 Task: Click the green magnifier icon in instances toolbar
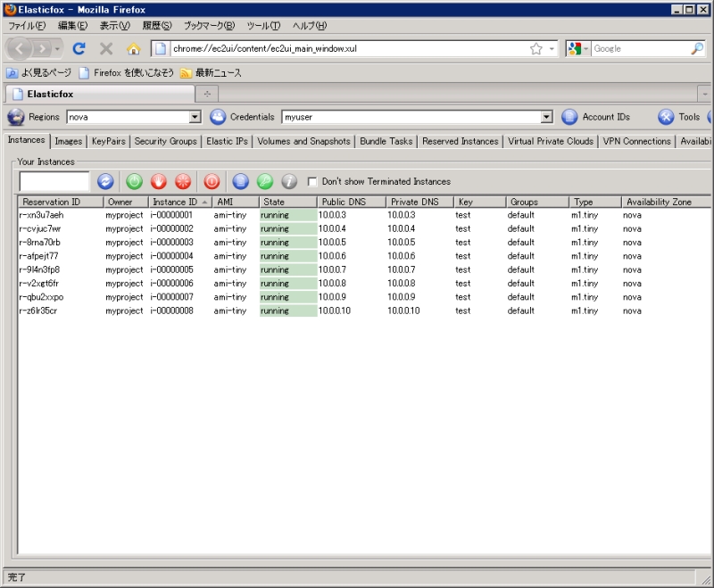coord(264,181)
